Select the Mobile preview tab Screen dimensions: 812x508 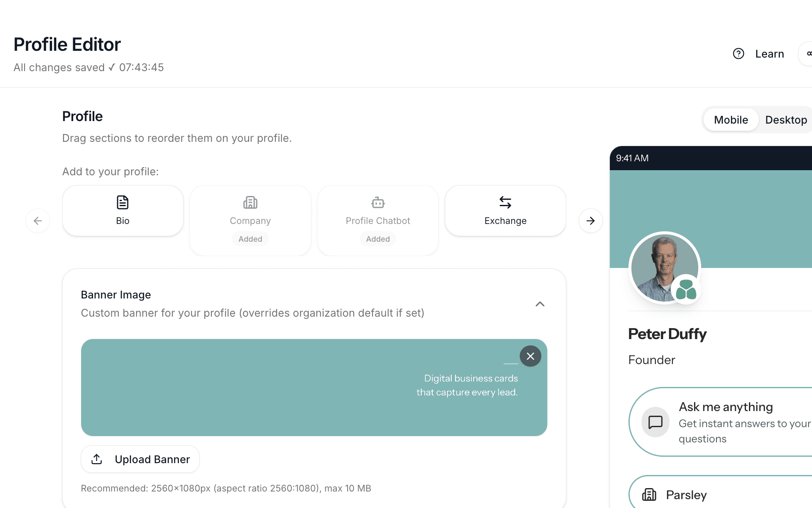pyautogui.click(x=731, y=120)
